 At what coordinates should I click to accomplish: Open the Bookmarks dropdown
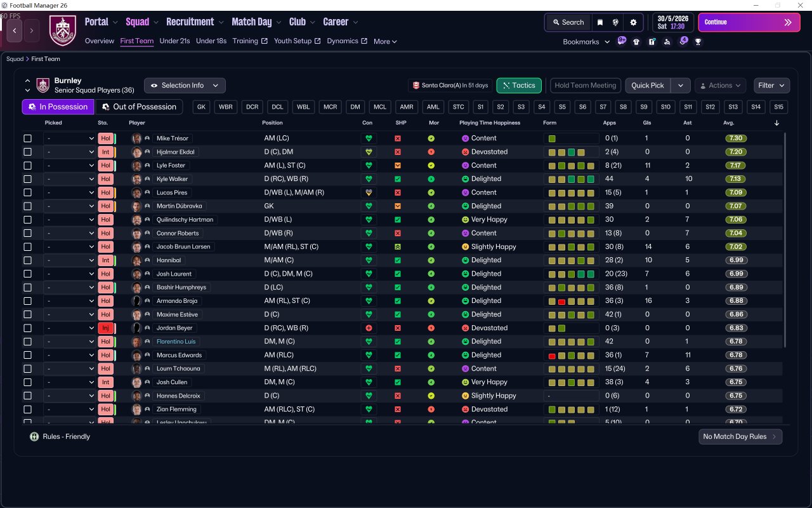(586, 42)
